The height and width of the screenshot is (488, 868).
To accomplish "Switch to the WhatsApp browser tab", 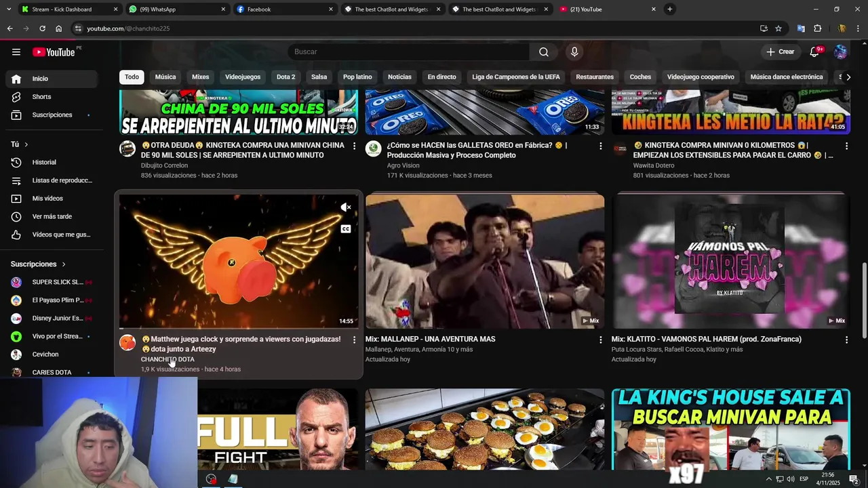I will tap(178, 9).
